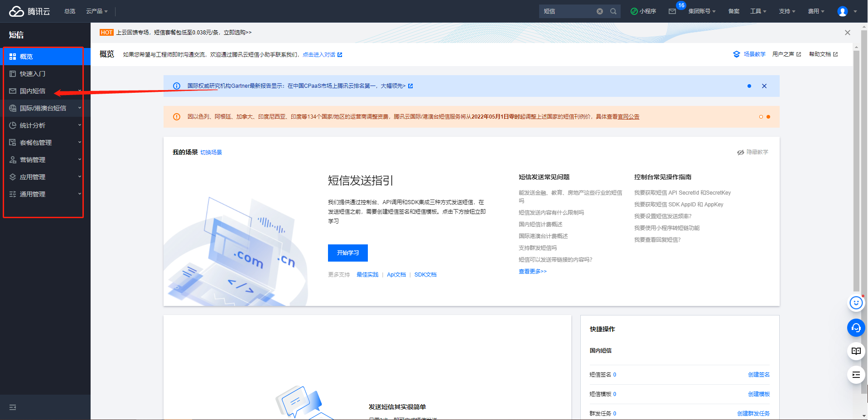
Task: Collapse the sidebar with bottom icon
Action: (13, 407)
